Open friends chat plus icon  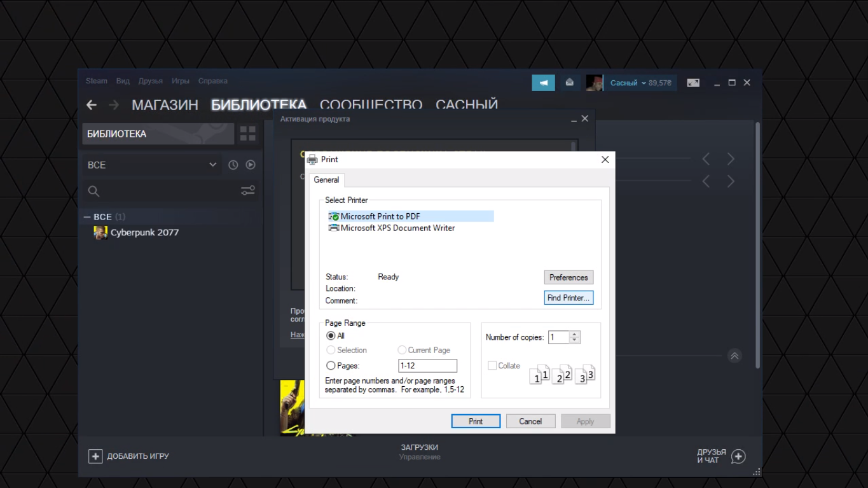click(738, 456)
